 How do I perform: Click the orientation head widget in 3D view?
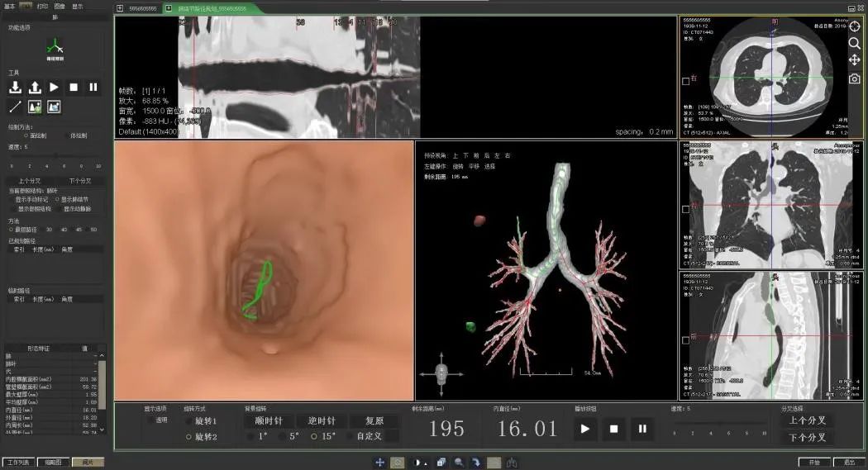(441, 374)
